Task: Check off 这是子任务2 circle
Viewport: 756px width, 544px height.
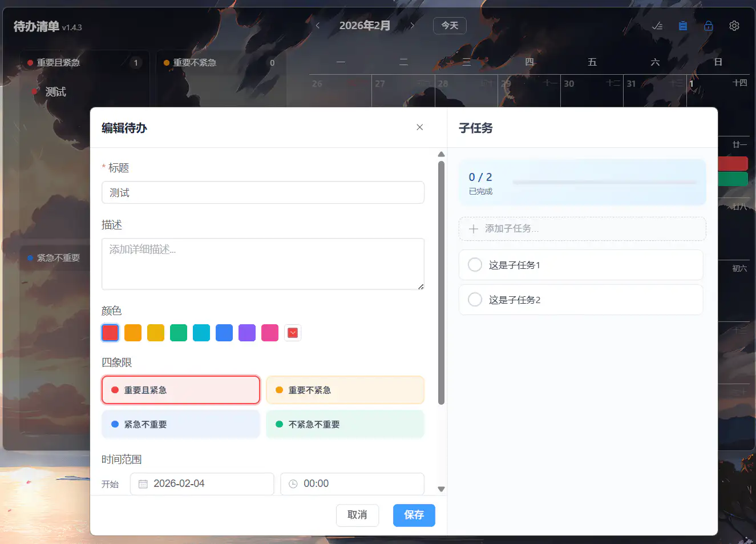Action: [475, 300]
